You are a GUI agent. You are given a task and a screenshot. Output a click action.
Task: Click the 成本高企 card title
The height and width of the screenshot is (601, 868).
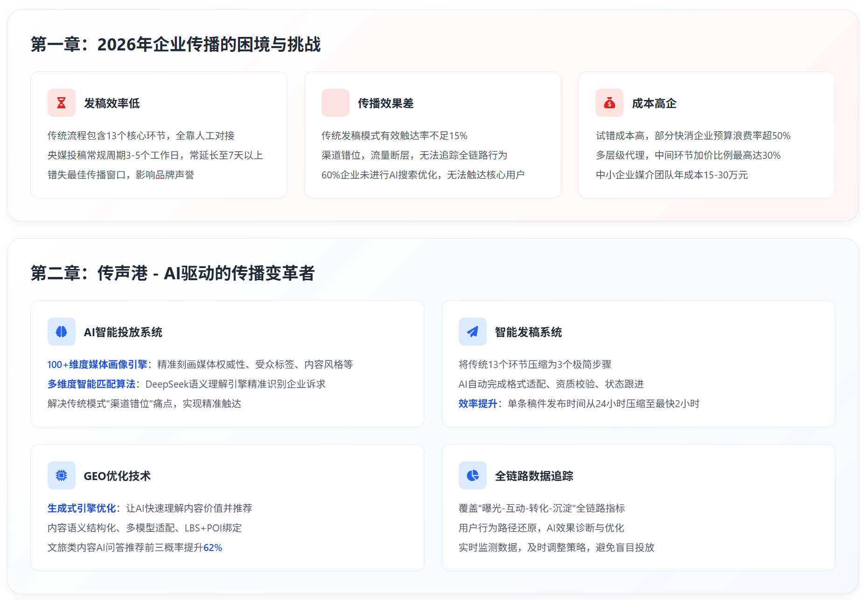click(654, 103)
